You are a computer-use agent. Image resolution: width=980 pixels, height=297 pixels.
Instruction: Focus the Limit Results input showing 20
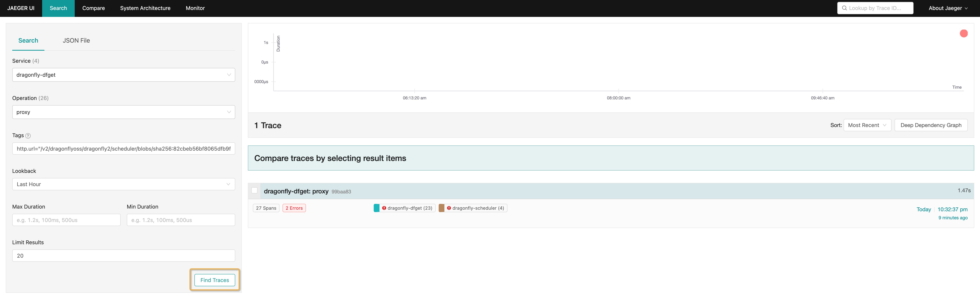pyautogui.click(x=124, y=256)
